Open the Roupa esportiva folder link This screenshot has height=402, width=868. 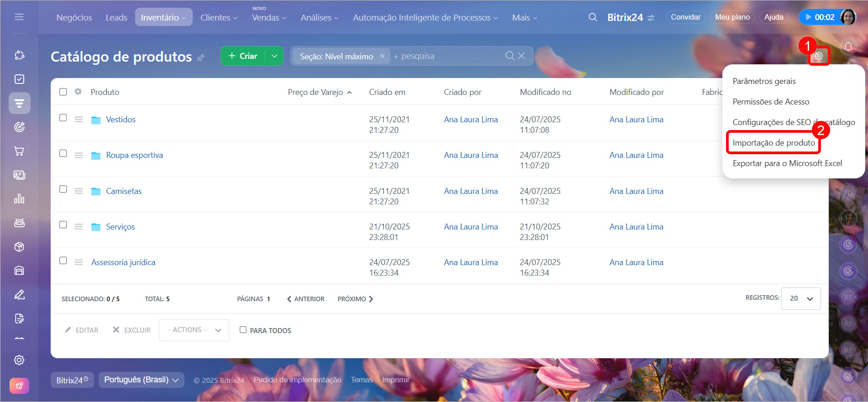point(134,155)
